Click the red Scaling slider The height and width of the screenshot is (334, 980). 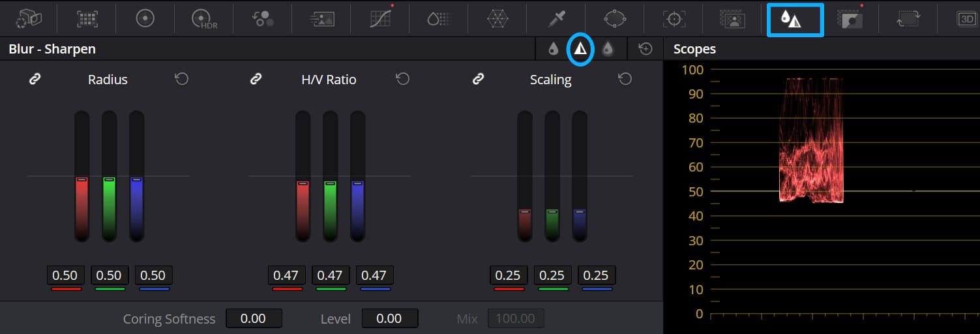point(525,176)
